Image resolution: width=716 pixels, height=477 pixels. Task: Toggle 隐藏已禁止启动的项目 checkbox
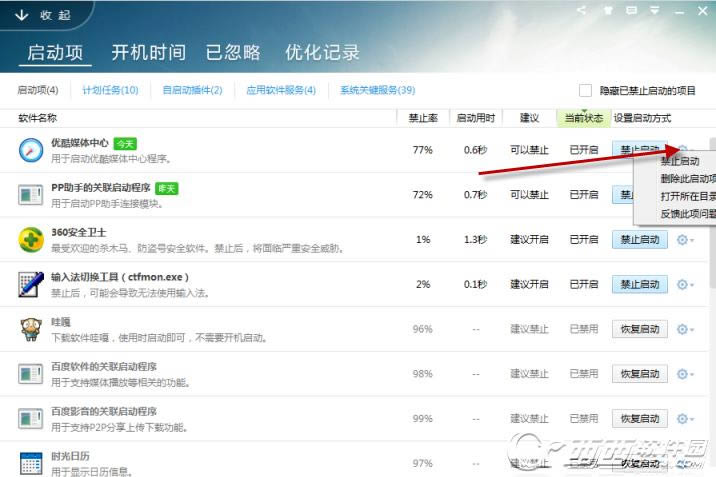pos(585,90)
